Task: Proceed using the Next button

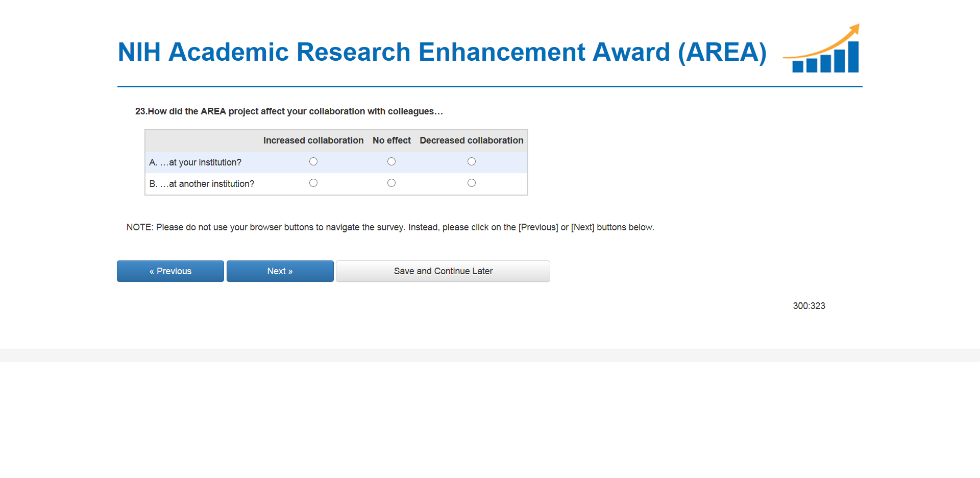Action: [280, 271]
